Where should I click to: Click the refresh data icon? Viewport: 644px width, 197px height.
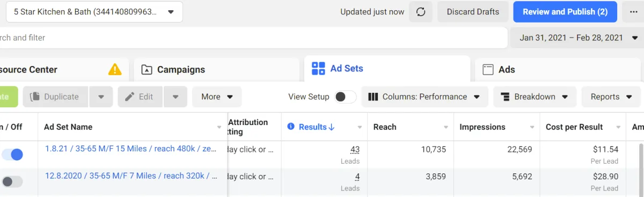421,12
